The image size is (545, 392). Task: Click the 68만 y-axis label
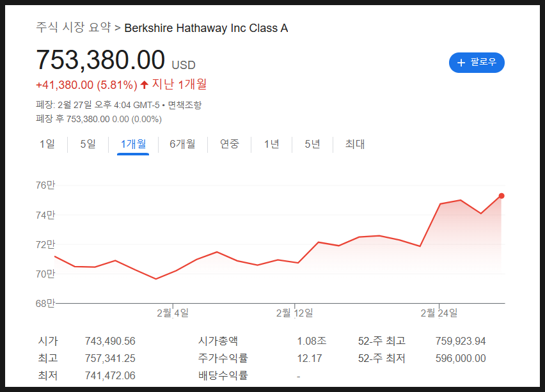coord(45,303)
